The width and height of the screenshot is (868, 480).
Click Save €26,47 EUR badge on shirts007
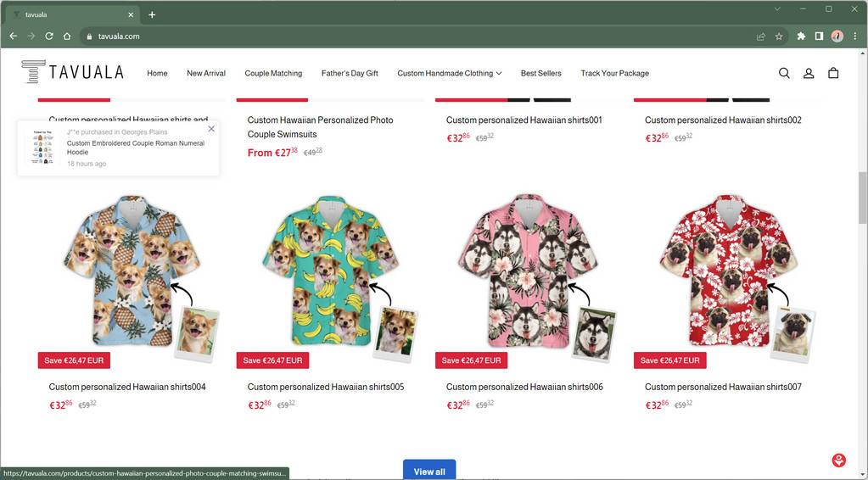[669, 360]
